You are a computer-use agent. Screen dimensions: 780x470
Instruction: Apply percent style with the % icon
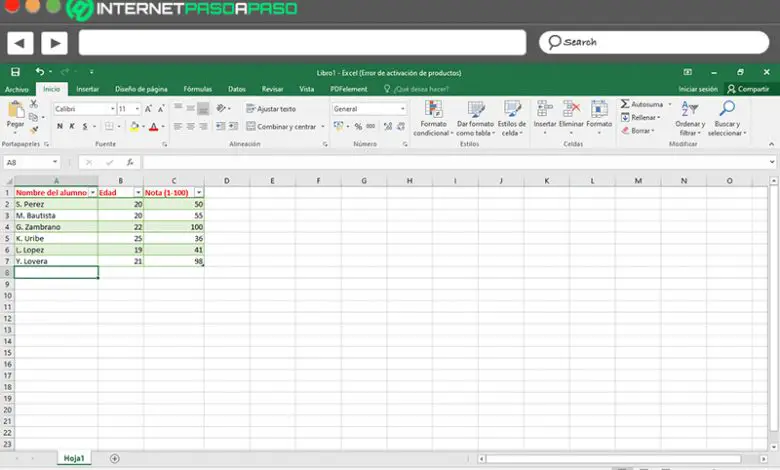[358, 126]
